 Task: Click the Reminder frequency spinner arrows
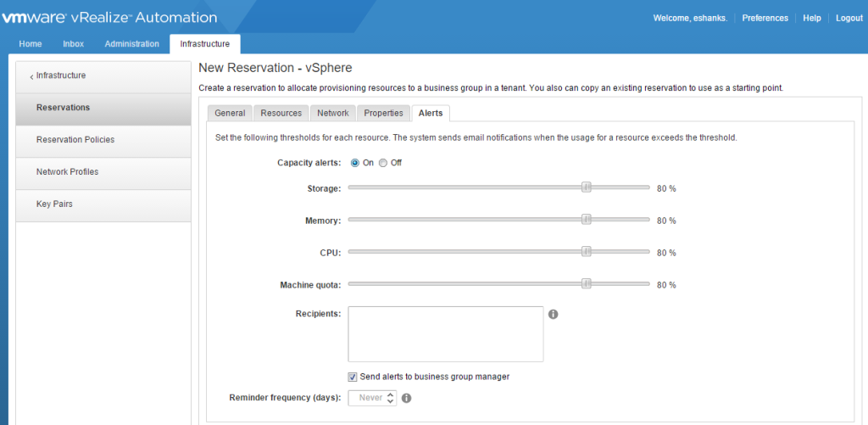pos(390,397)
